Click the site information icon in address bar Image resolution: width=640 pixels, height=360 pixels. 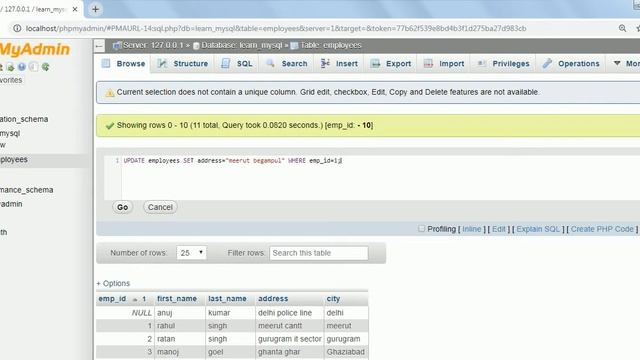(17, 28)
